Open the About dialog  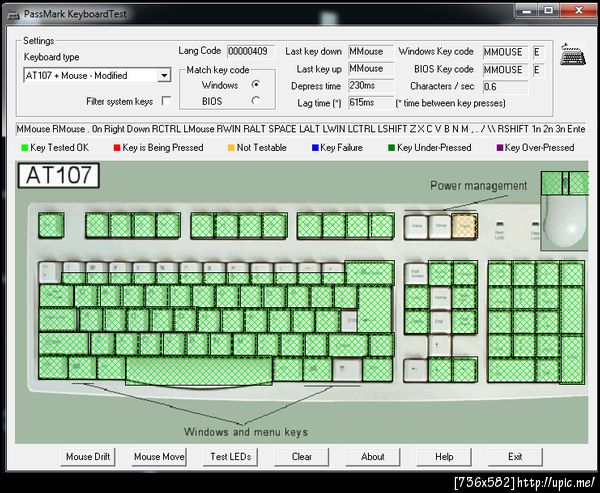[x=373, y=457]
